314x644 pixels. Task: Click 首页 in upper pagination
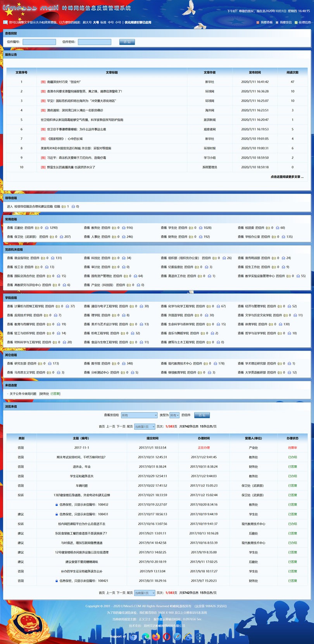pyautogui.click(x=102, y=426)
